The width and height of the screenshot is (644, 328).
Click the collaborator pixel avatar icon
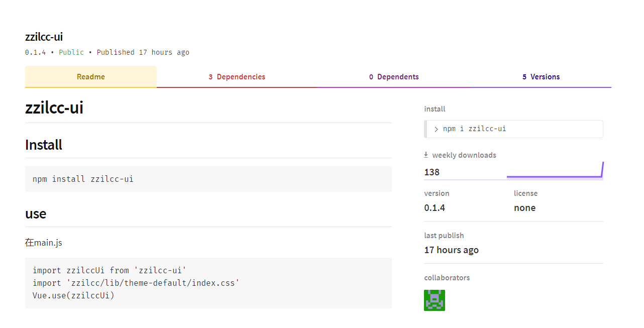435,300
